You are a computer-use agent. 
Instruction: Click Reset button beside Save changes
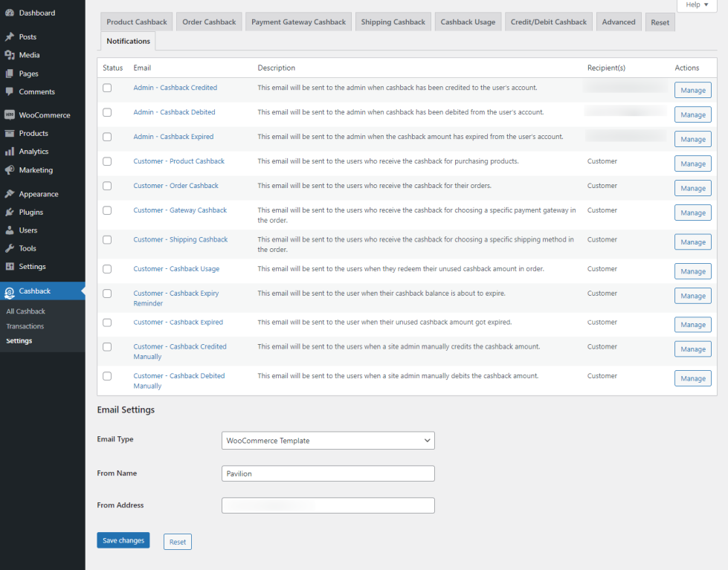coord(178,542)
